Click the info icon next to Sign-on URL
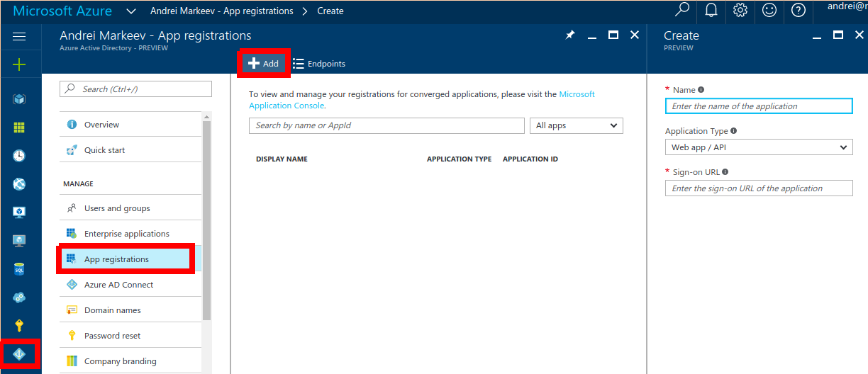Screen dimensions: 868x374 pyautogui.click(x=725, y=172)
